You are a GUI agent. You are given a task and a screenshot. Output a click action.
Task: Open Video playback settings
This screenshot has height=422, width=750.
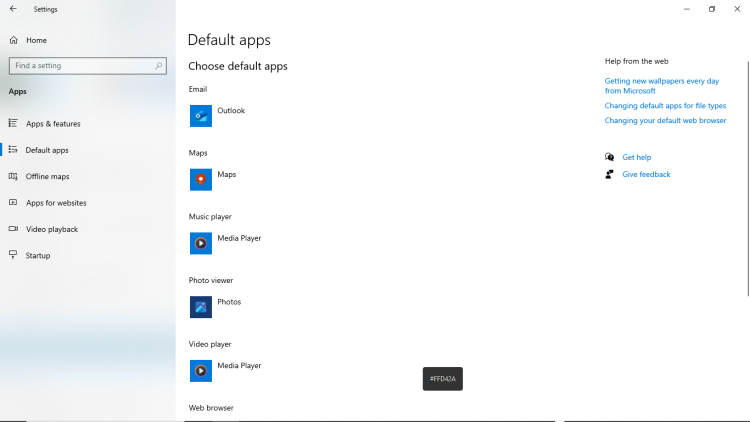click(x=52, y=229)
